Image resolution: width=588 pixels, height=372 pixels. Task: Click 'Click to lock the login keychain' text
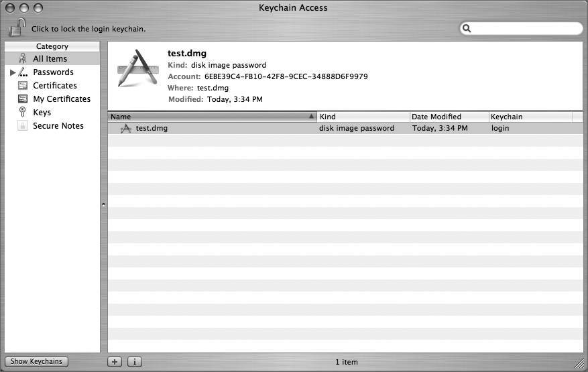(89, 29)
